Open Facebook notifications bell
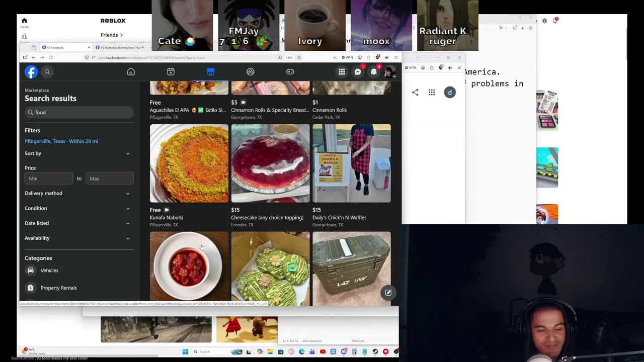Image resolution: width=644 pixels, height=362 pixels. click(374, 72)
